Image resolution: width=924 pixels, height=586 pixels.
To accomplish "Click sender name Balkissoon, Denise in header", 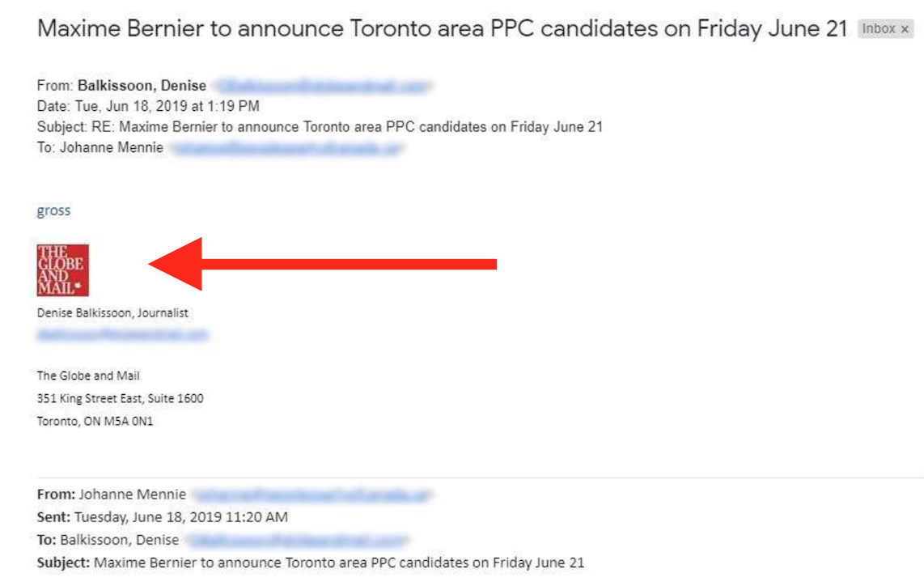I will coord(142,86).
